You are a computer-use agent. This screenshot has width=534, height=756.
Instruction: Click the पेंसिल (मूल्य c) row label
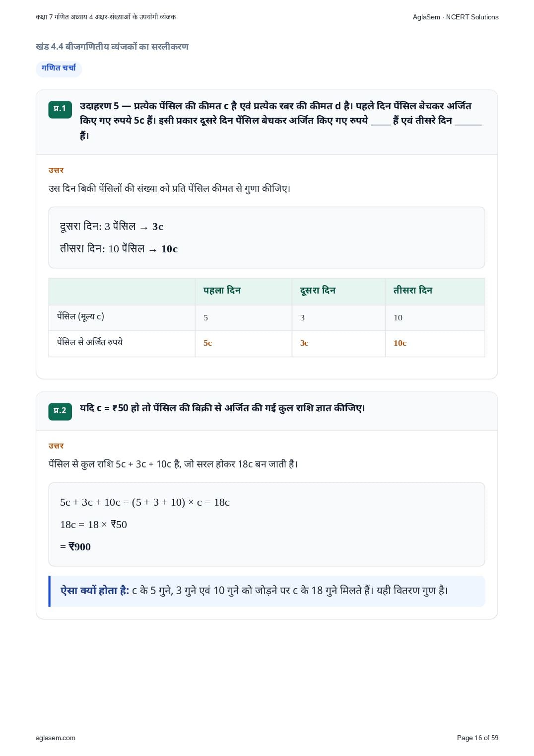[80, 317]
